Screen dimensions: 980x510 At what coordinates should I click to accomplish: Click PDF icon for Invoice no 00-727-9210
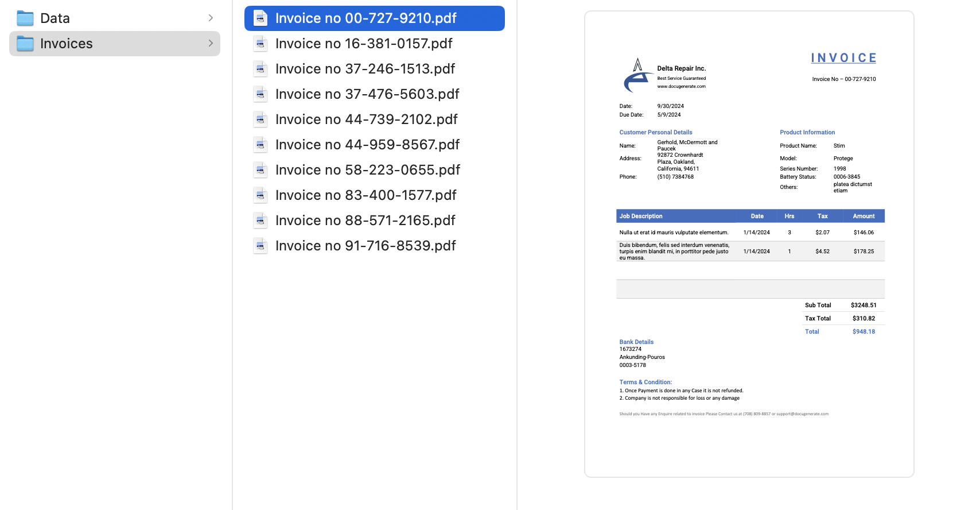pos(260,18)
